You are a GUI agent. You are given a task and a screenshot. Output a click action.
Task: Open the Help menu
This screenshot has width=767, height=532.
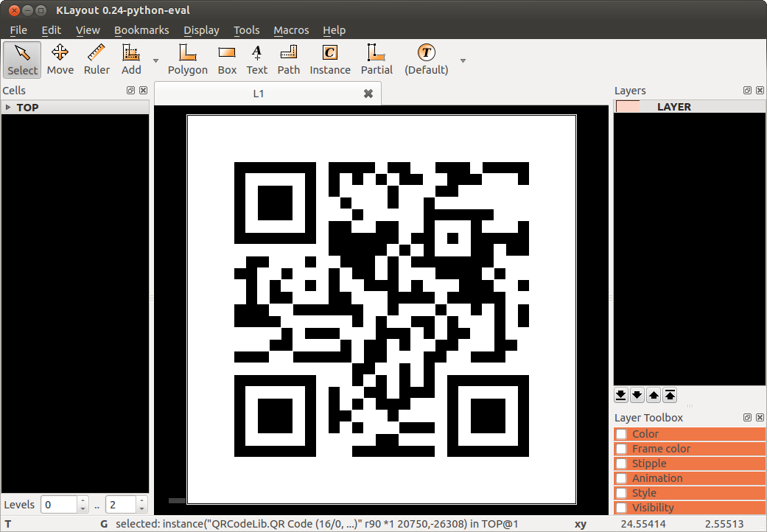point(334,30)
